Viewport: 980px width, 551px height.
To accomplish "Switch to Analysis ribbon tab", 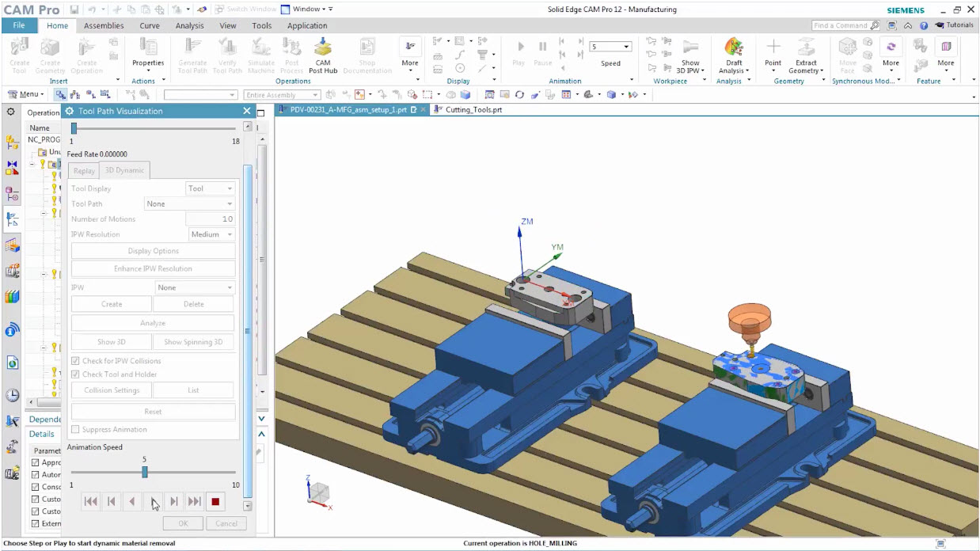I will pos(190,25).
